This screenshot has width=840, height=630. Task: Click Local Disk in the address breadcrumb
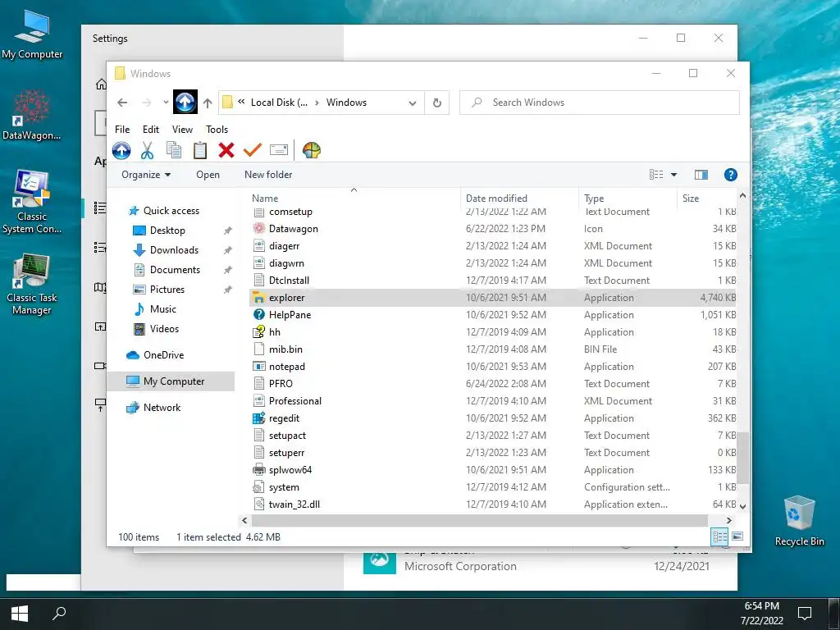pyautogui.click(x=279, y=103)
